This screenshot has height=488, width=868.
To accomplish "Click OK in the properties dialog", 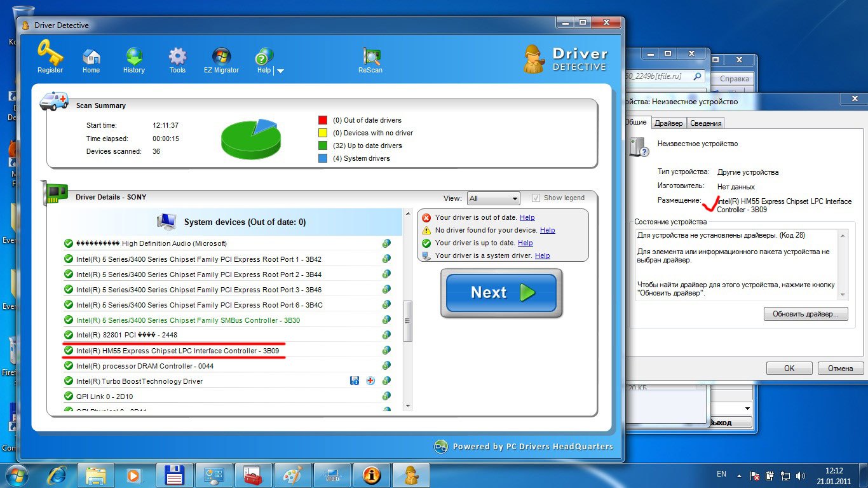I will click(789, 369).
